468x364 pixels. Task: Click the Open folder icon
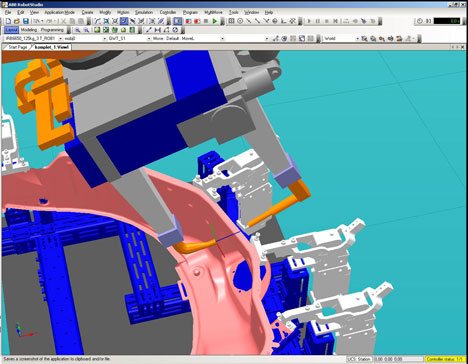(x=17, y=21)
